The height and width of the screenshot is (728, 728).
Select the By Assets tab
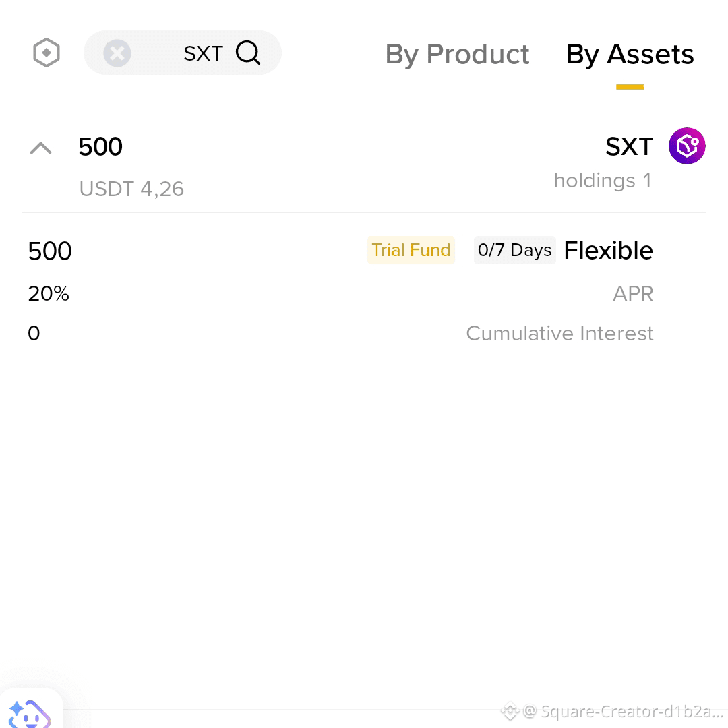(630, 55)
